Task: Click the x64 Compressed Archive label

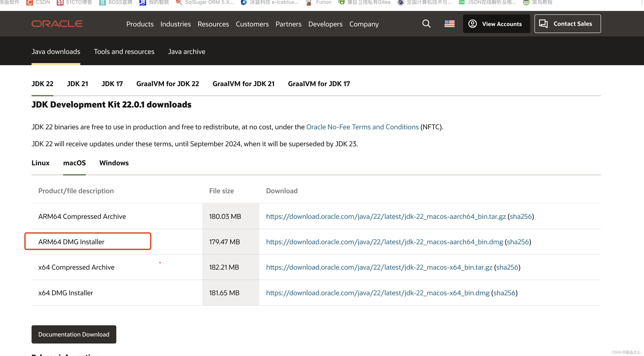Action: (x=76, y=267)
